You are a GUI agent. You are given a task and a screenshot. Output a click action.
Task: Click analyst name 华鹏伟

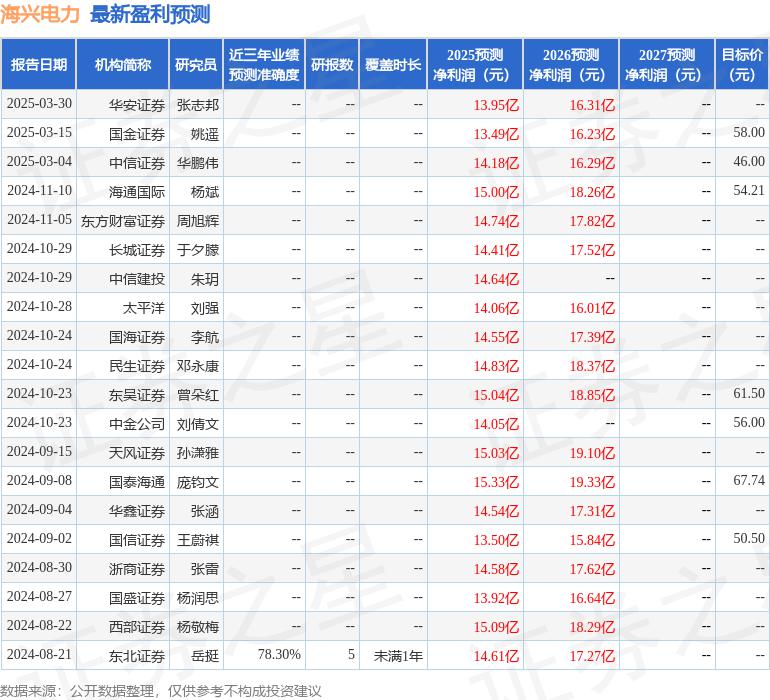pos(197,163)
